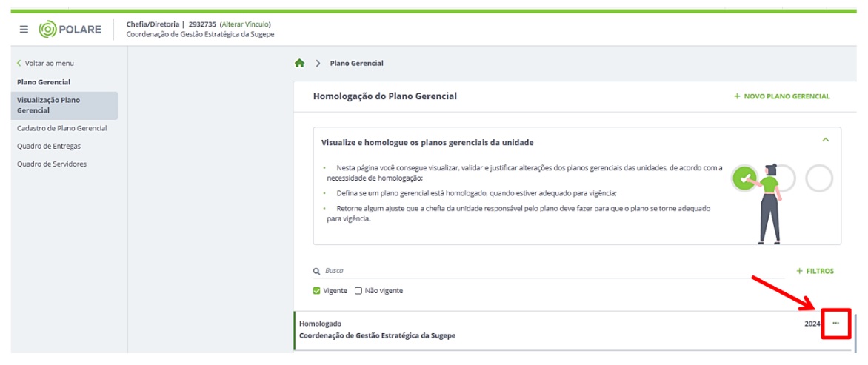Navigate to Quadro de Servidores
The image size is (868, 365).
click(52, 164)
